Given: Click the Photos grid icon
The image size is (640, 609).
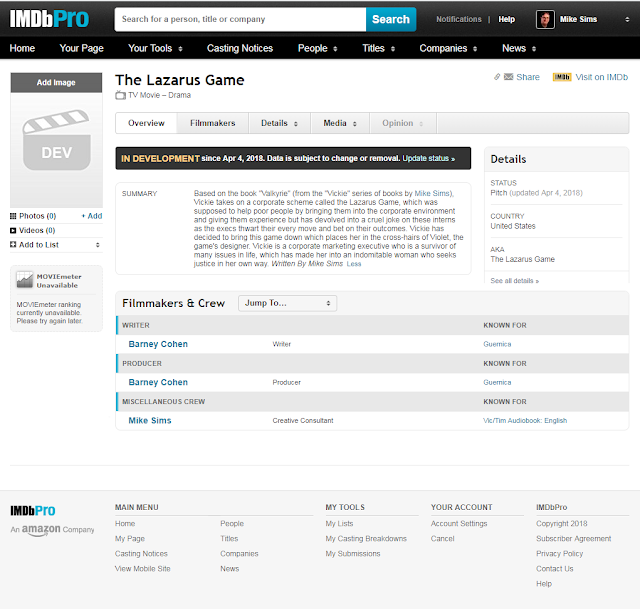Looking at the screenshot, I should point(13,216).
